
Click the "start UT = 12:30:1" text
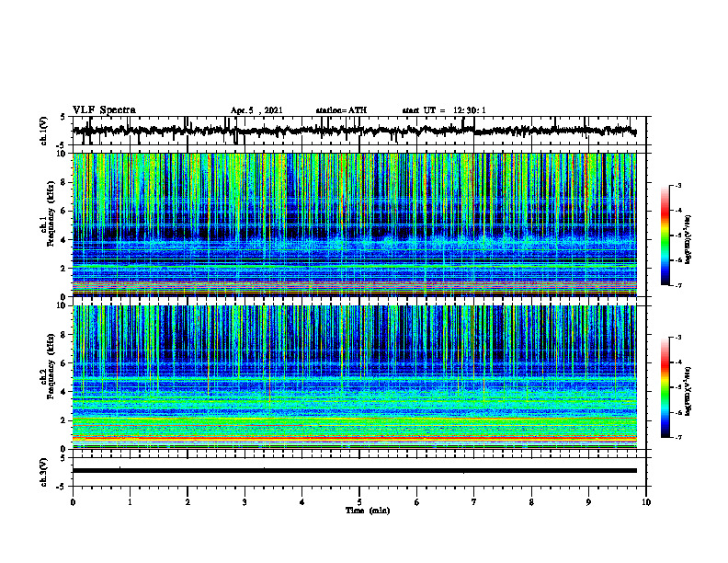tap(444, 110)
